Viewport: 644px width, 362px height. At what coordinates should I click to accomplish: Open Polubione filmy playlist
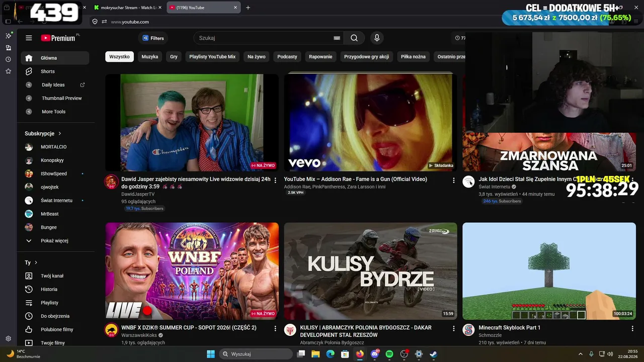[55, 329]
